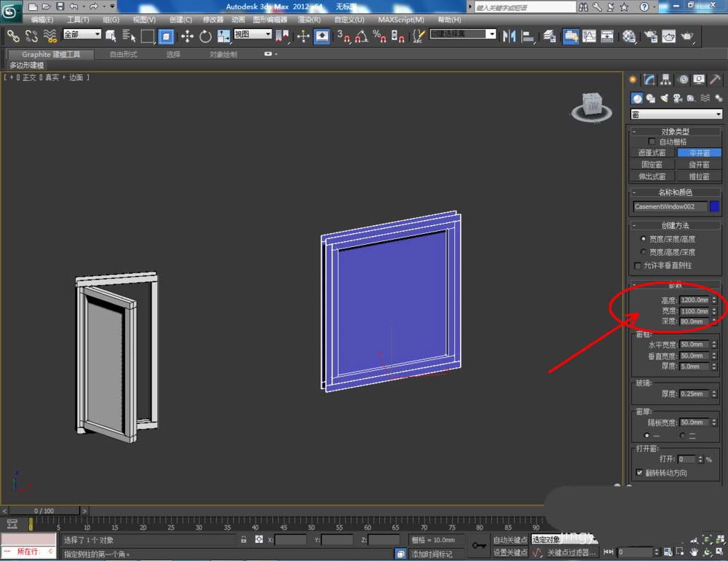Click the 遮篷式窗 object type button

click(x=652, y=152)
